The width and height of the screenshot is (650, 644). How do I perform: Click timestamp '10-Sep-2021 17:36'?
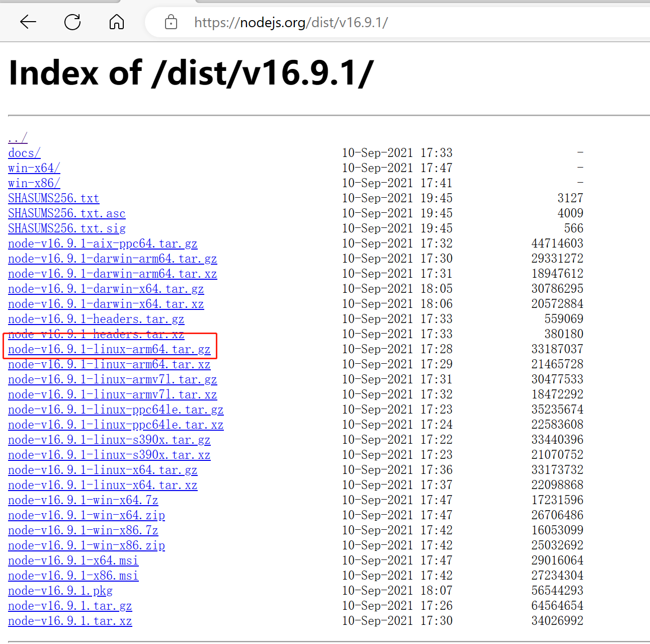point(397,470)
